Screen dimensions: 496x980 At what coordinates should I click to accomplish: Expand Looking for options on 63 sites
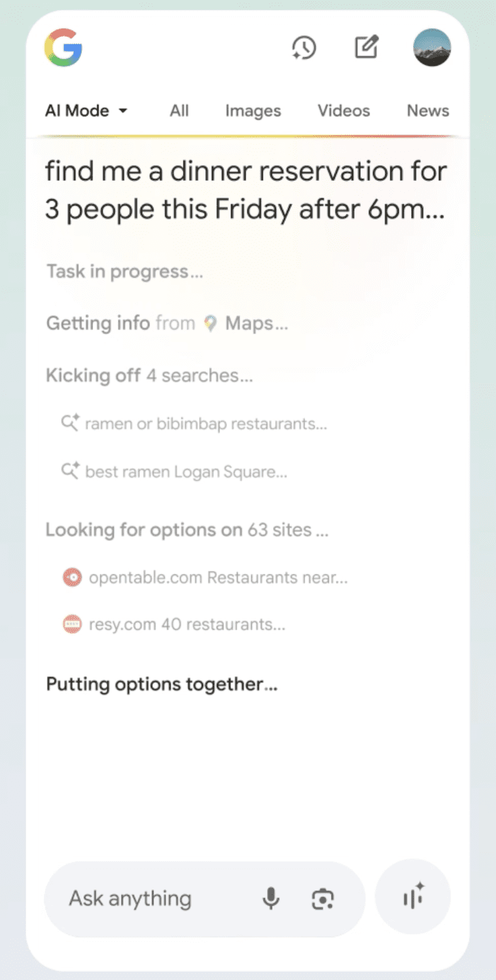tap(188, 530)
